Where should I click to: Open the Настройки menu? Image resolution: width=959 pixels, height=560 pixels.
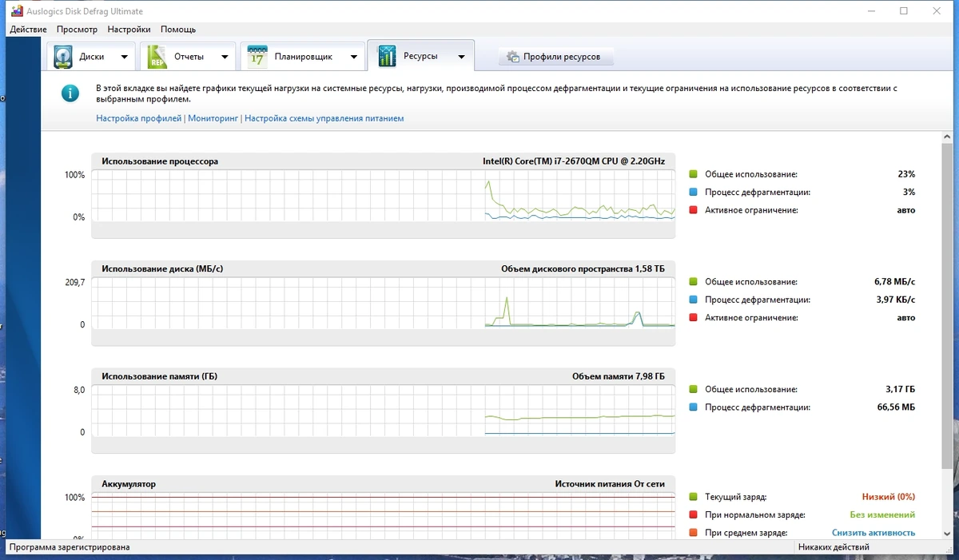129,30
